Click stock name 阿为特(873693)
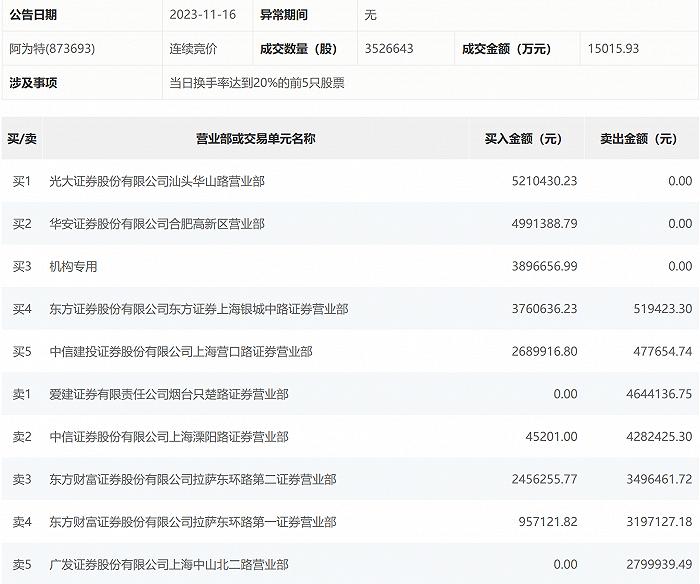The width and height of the screenshot is (700, 584). 52,48
